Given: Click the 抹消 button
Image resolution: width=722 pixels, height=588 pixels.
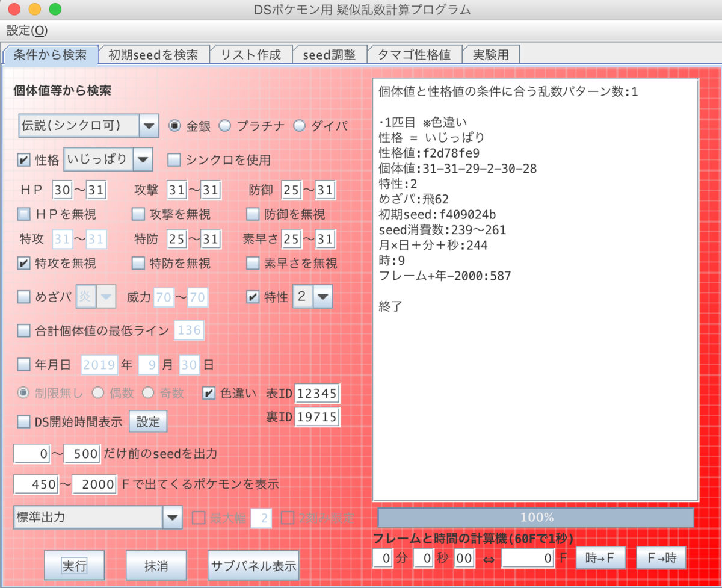Looking at the screenshot, I should [x=156, y=566].
